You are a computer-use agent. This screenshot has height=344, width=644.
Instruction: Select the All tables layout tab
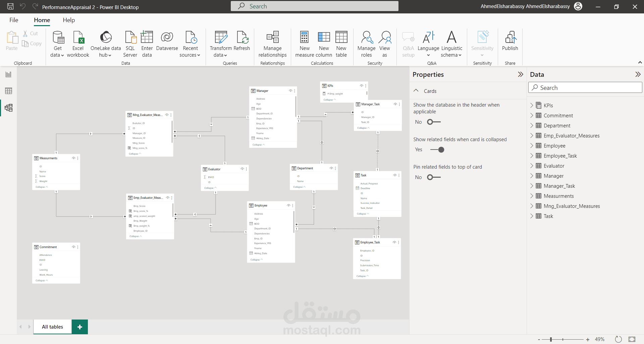click(52, 327)
